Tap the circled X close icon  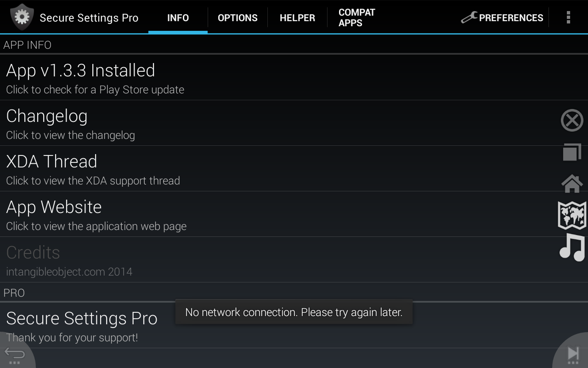pyautogui.click(x=572, y=121)
